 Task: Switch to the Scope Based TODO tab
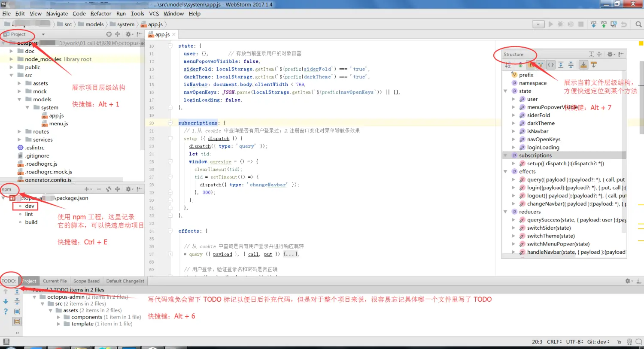tap(86, 281)
